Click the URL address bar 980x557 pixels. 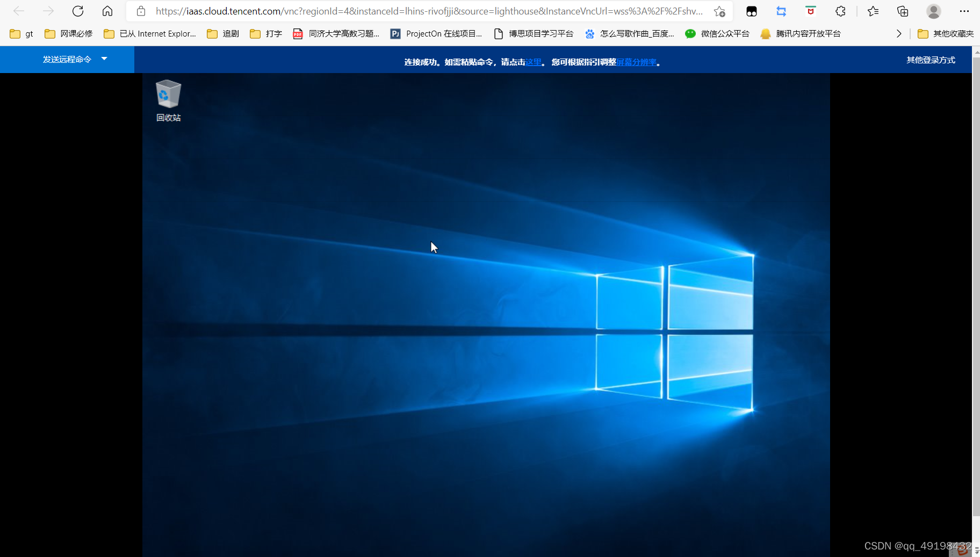coord(429,11)
